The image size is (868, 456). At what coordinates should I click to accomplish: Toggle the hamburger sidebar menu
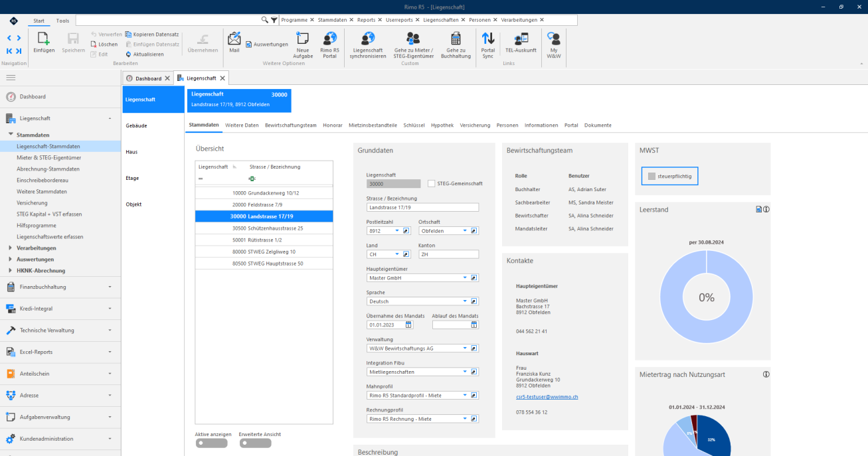11,78
